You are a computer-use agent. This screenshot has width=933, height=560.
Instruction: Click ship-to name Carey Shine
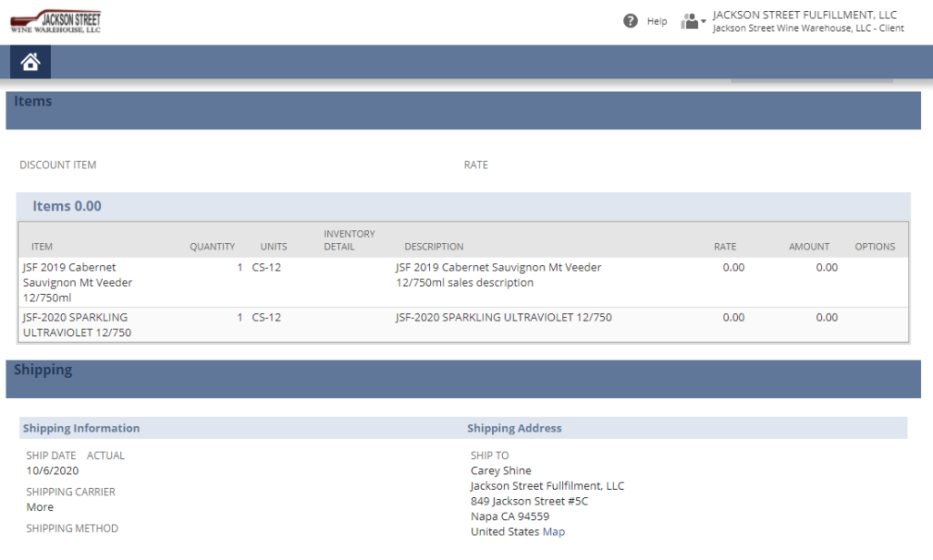tap(501, 471)
